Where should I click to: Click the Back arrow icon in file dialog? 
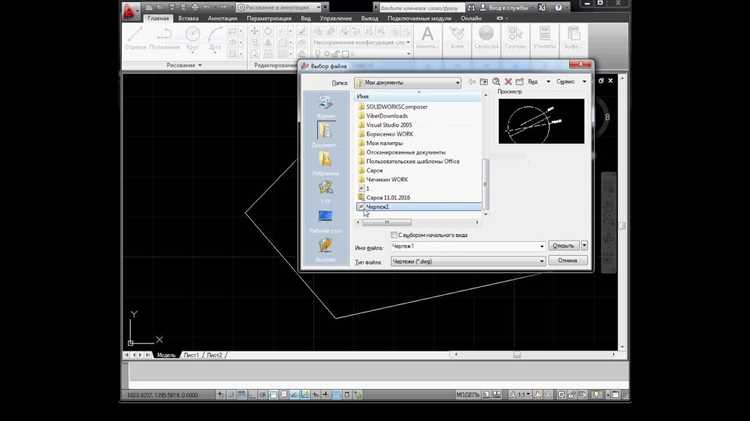(471, 82)
